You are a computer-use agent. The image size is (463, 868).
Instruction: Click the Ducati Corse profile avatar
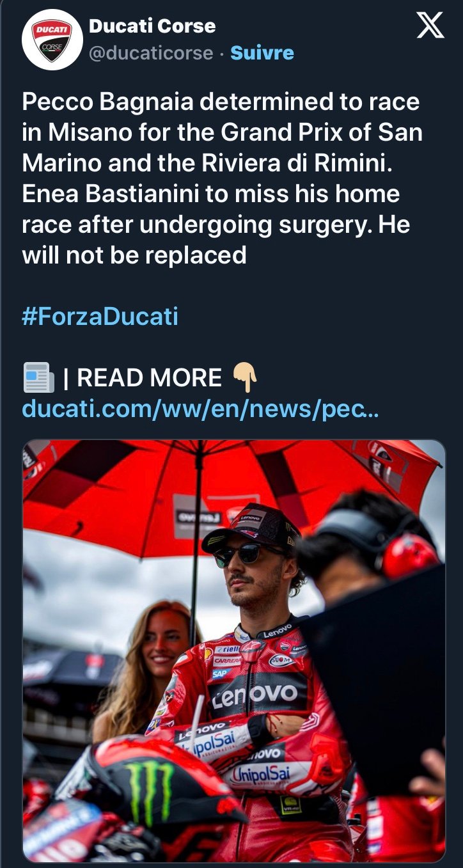tap(52, 40)
